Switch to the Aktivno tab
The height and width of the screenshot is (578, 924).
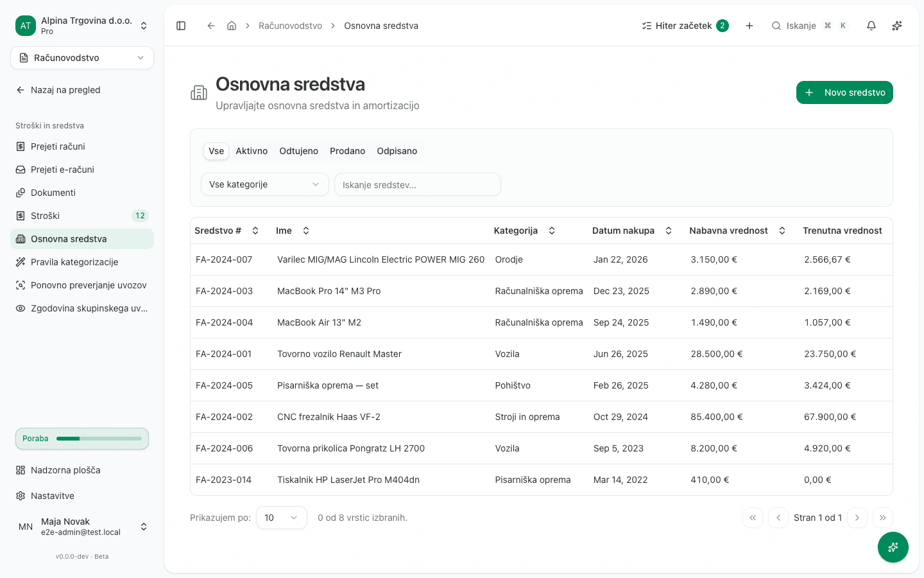tap(252, 151)
